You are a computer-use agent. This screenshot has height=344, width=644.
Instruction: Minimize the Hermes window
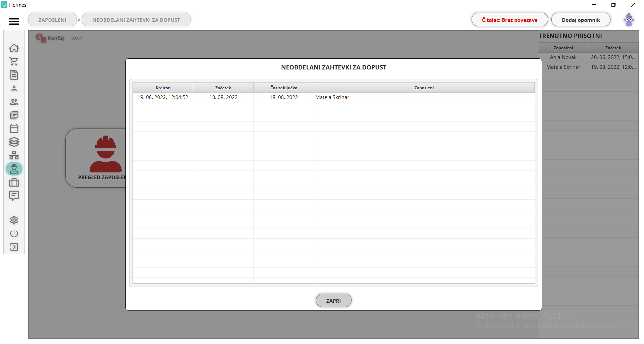tap(594, 5)
